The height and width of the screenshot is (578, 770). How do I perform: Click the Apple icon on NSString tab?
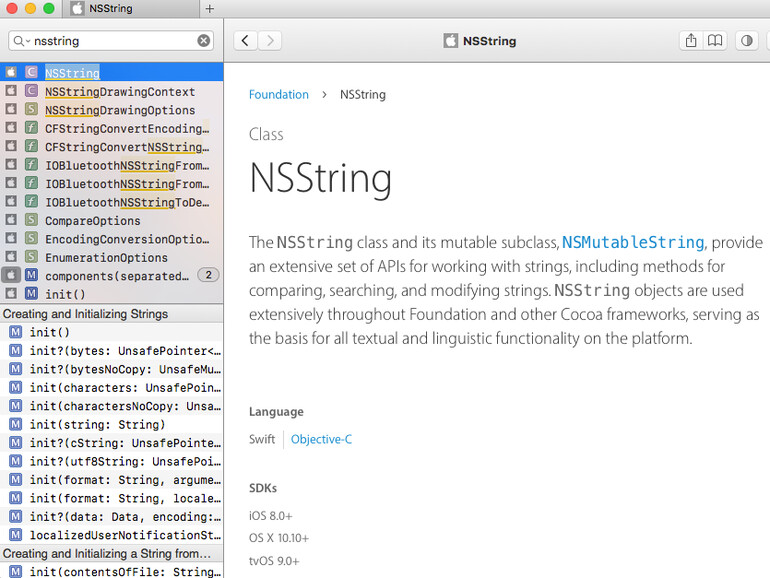click(x=77, y=8)
